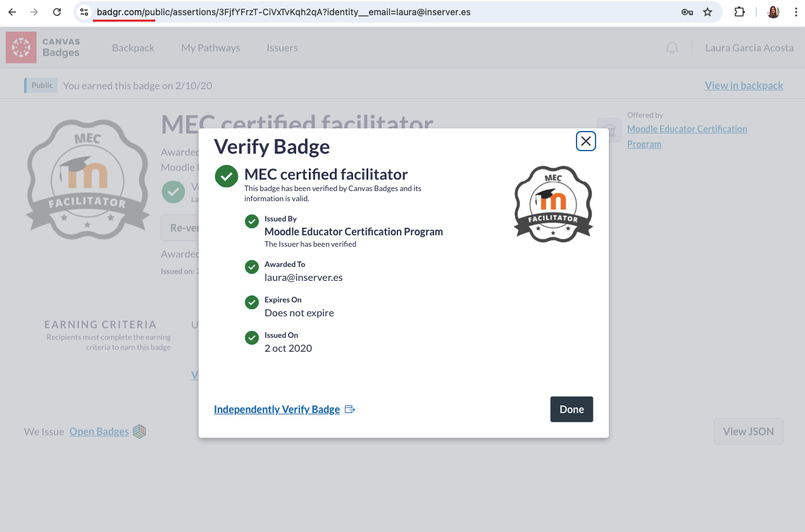Reload the page
Viewport: 805px width, 532px height.
point(57,12)
